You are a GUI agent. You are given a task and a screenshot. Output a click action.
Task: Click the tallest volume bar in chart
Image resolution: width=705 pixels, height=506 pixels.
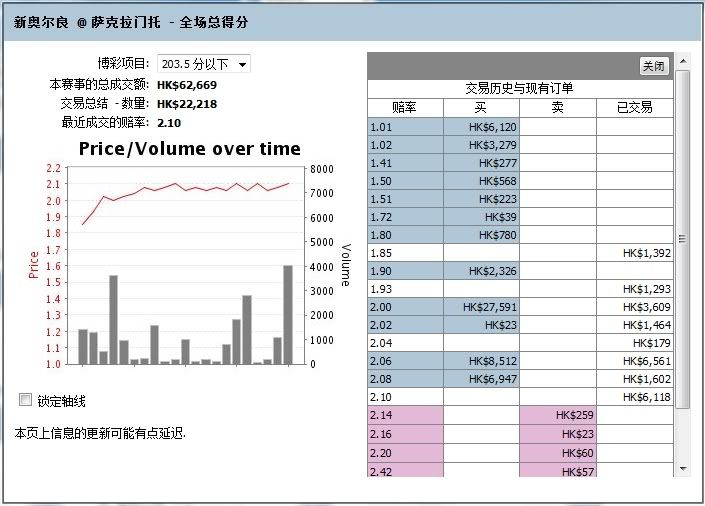click(x=288, y=315)
